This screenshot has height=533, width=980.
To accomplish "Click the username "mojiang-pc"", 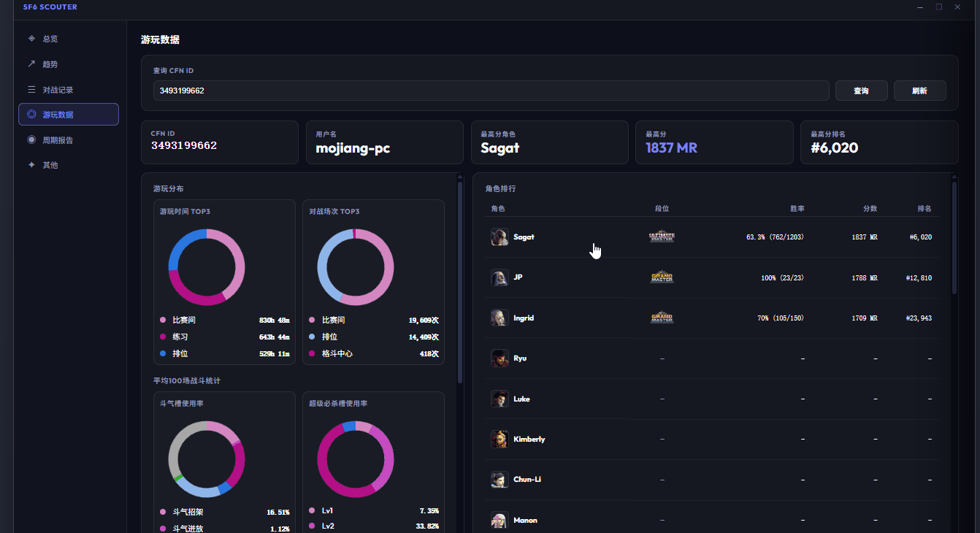I will (x=353, y=148).
